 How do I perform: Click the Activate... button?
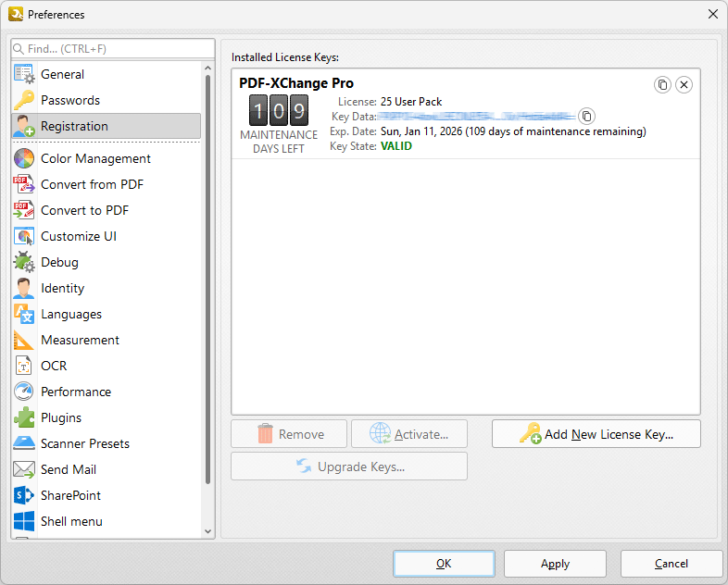pyautogui.click(x=409, y=434)
